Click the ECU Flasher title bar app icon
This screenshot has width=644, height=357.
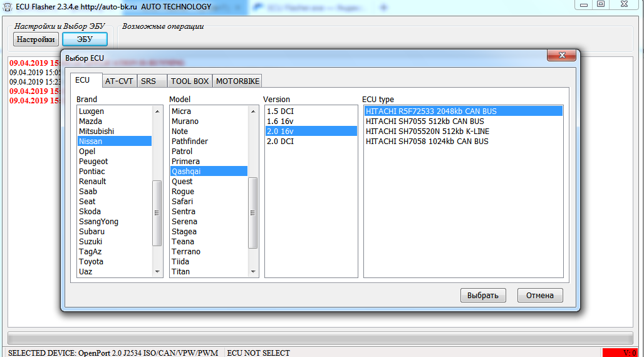[7, 6]
